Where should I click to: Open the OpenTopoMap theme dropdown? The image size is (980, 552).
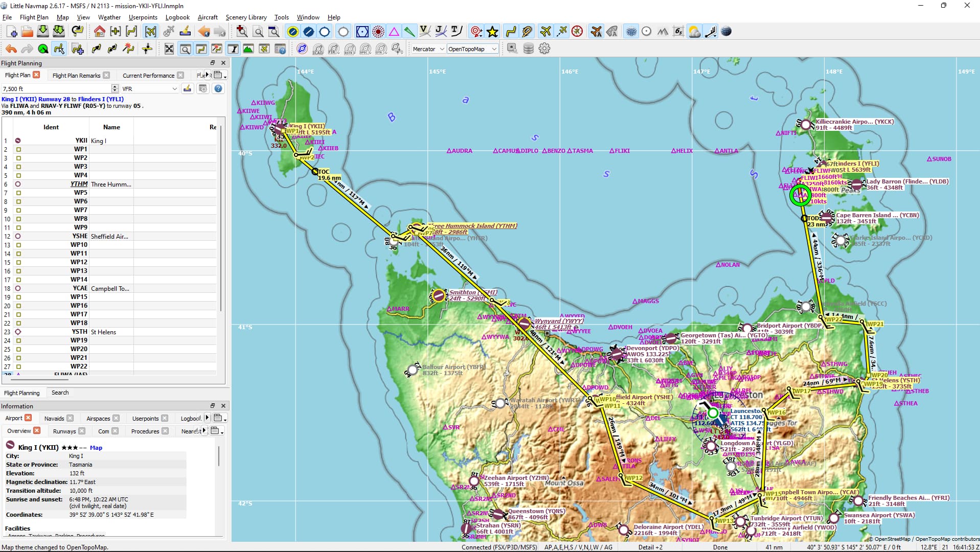(471, 49)
